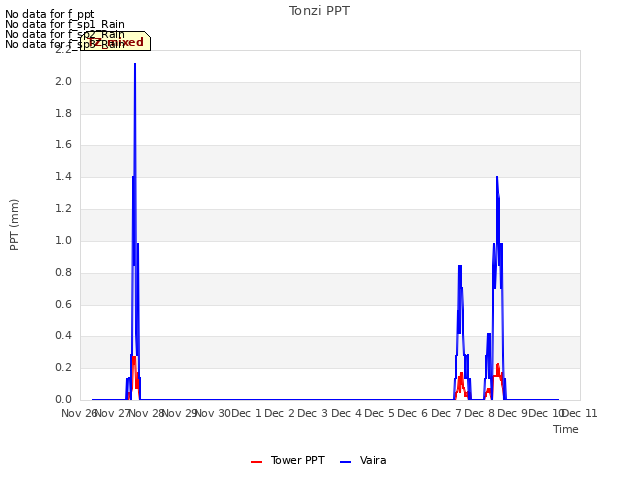The image size is (640, 480).
Task: Toggle the Tower PPT legend entry
Action: pyautogui.click(x=288, y=460)
